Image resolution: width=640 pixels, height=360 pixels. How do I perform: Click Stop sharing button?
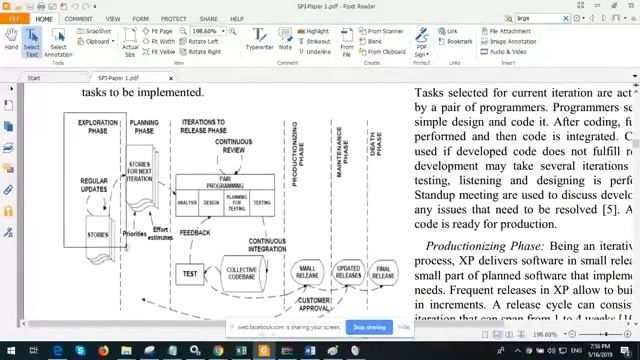(x=369, y=327)
